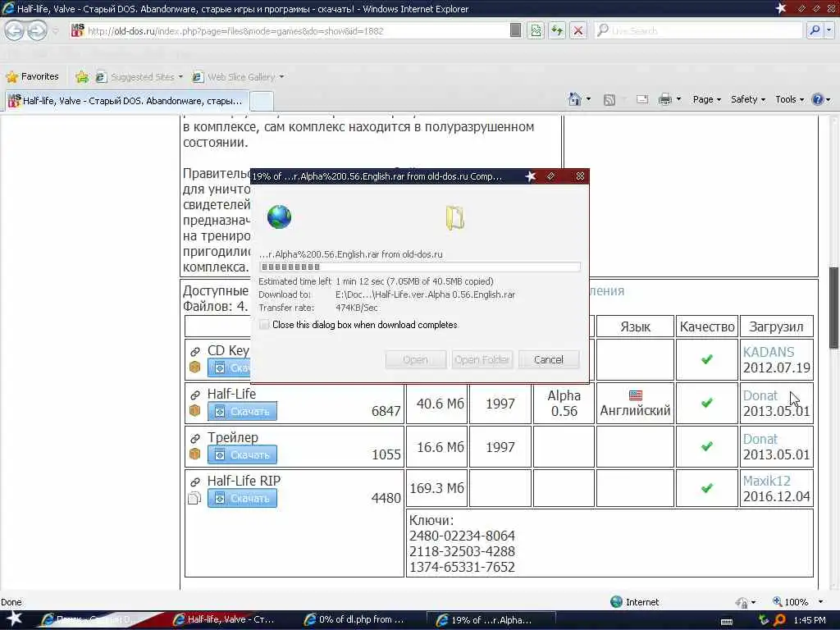Open uploader link KADANS
840x630 pixels.
768,352
